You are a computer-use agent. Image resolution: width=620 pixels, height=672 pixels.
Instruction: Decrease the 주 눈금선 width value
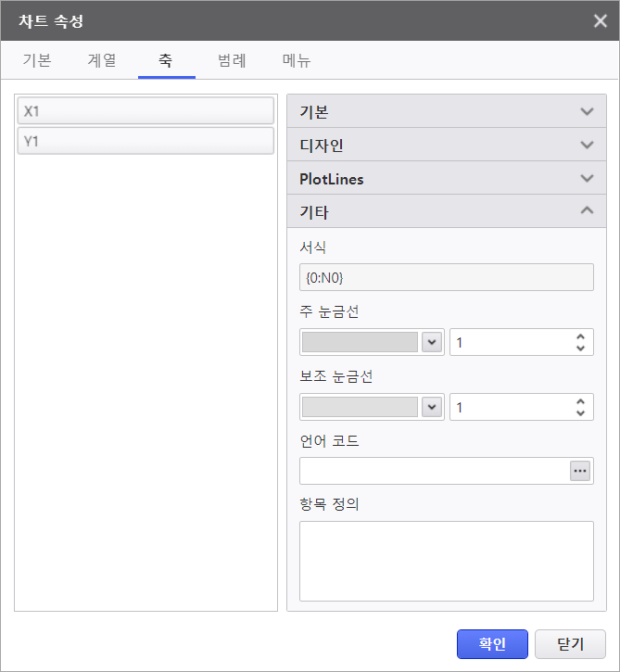pos(580,349)
